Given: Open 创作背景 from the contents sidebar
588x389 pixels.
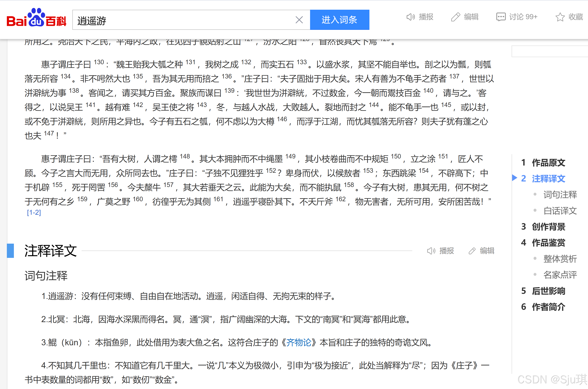Looking at the screenshot, I should 548,227.
